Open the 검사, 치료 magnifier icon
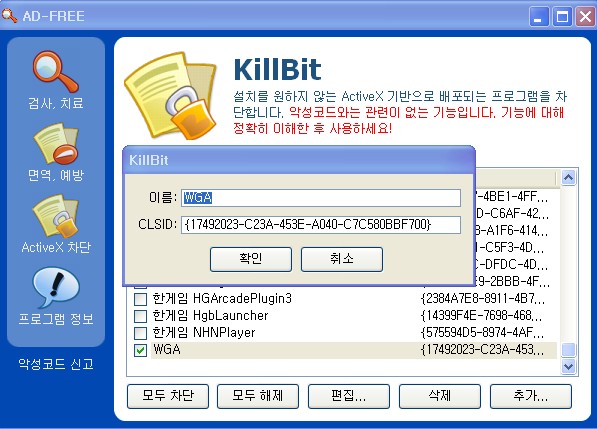Screen dimensions: 597x429 [x=56, y=72]
